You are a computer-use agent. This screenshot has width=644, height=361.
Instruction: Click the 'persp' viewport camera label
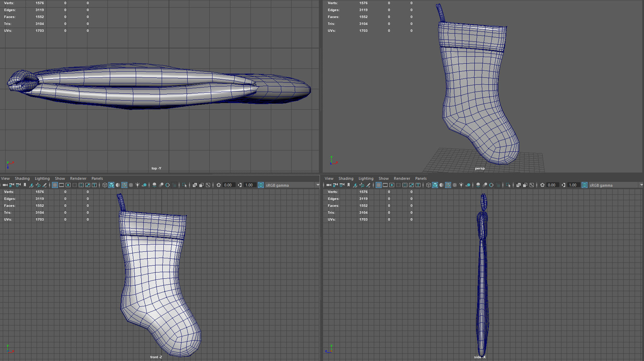tap(480, 168)
